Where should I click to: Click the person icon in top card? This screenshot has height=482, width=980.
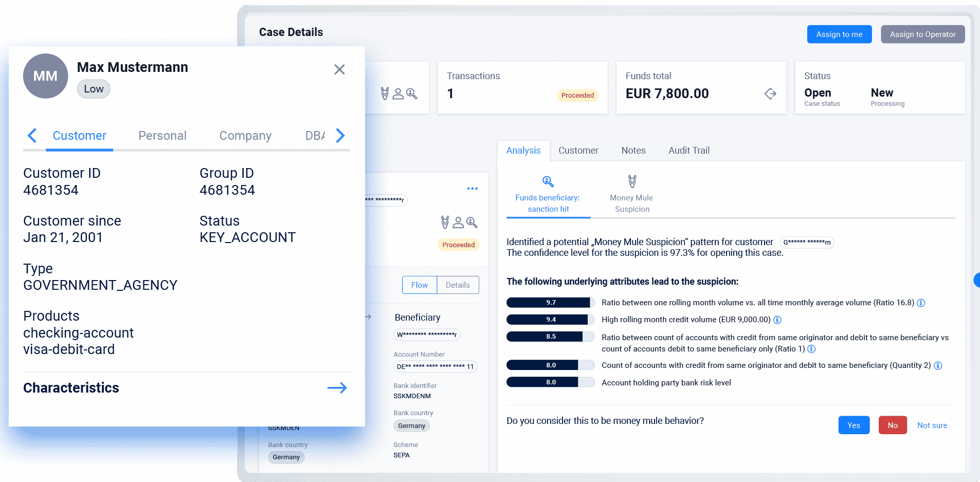click(398, 94)
